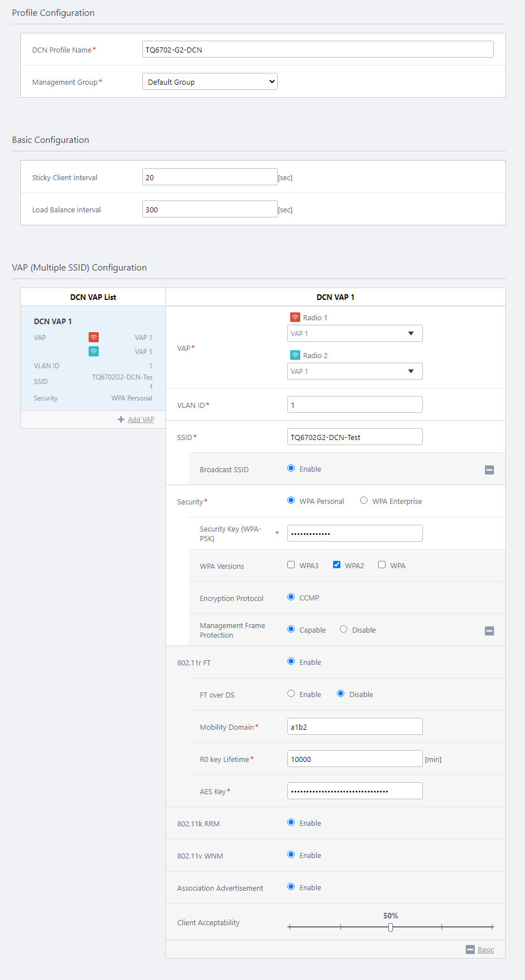The height and width of the screenshot is (980, 525).
Task: Open the Radio 1 VAP dropdown
Action: coord(355,333)
